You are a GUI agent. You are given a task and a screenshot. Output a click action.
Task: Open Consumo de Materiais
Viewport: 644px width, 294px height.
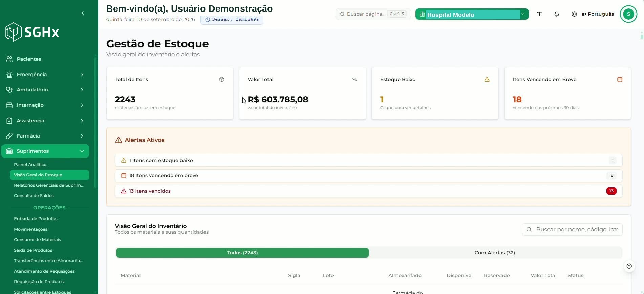(x=37, y=240)
